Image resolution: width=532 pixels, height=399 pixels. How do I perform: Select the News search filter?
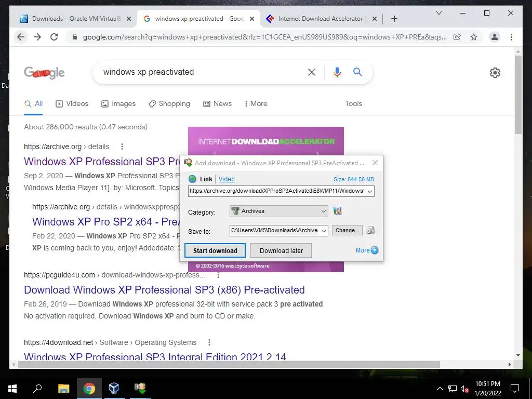tap(217, 103)
